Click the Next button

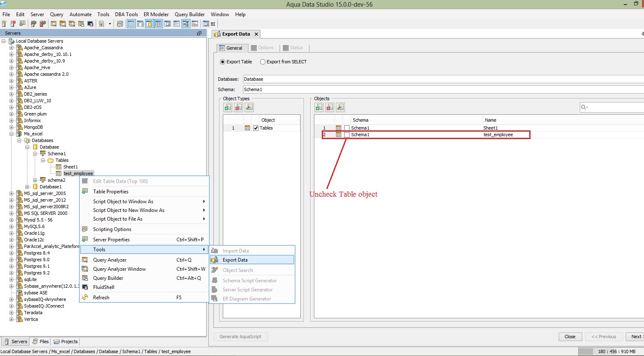click(635, 337)
